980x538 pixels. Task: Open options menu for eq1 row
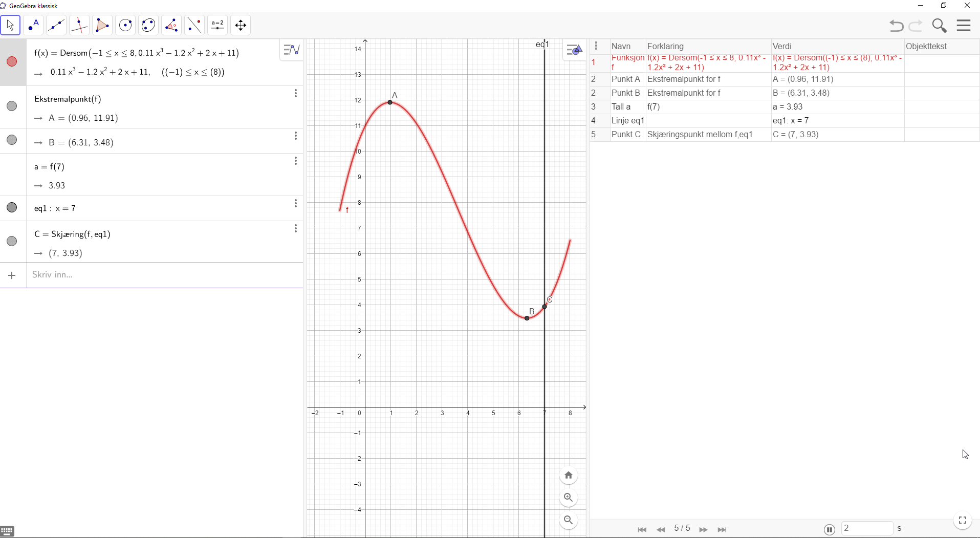coord(296,203)
